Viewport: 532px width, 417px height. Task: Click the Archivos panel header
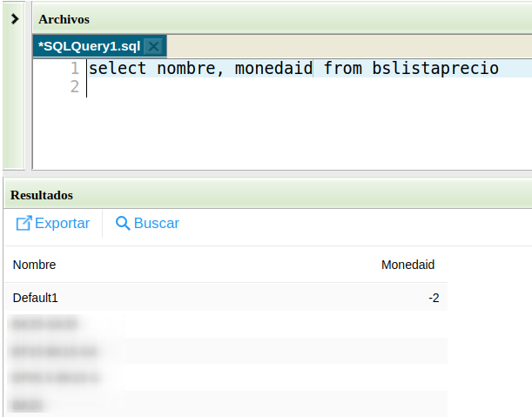(64, 18)
